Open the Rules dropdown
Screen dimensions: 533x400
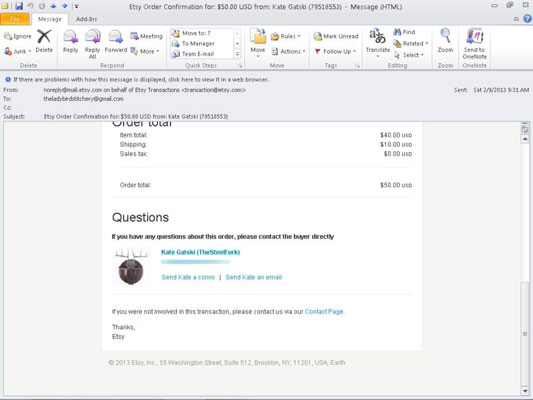point(286,36)
